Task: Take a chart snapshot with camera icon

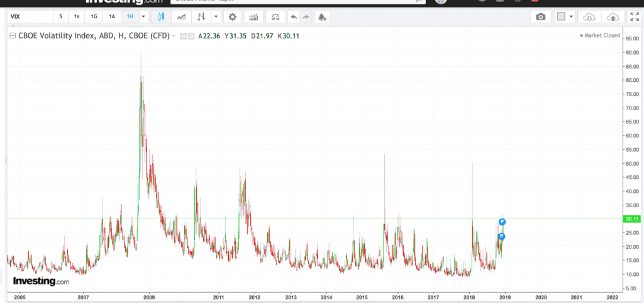Action: [541, 17]
